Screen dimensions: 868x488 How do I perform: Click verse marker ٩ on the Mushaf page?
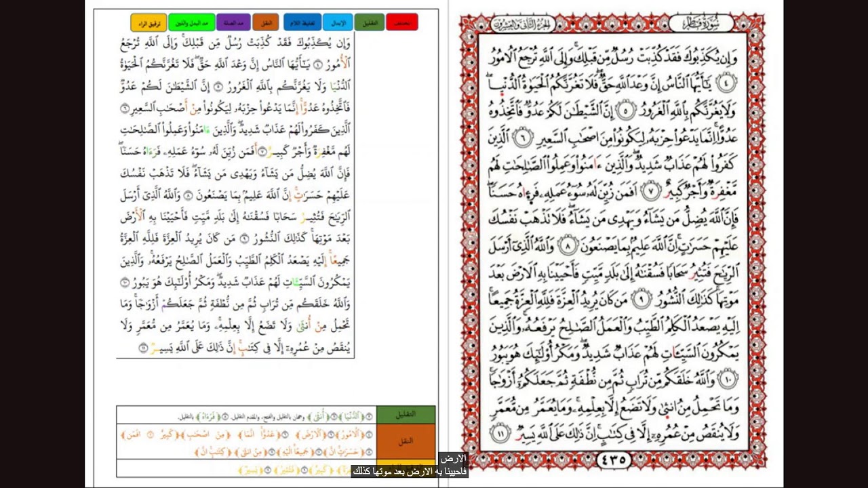(640, 299)
